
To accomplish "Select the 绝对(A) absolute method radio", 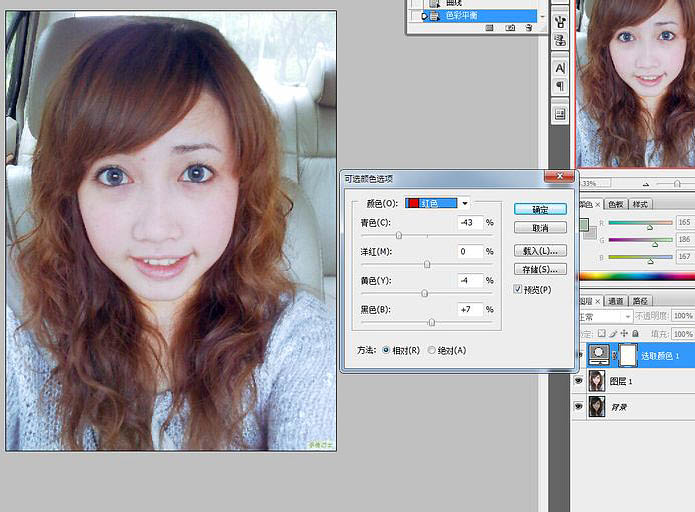I will coord(431,350).
